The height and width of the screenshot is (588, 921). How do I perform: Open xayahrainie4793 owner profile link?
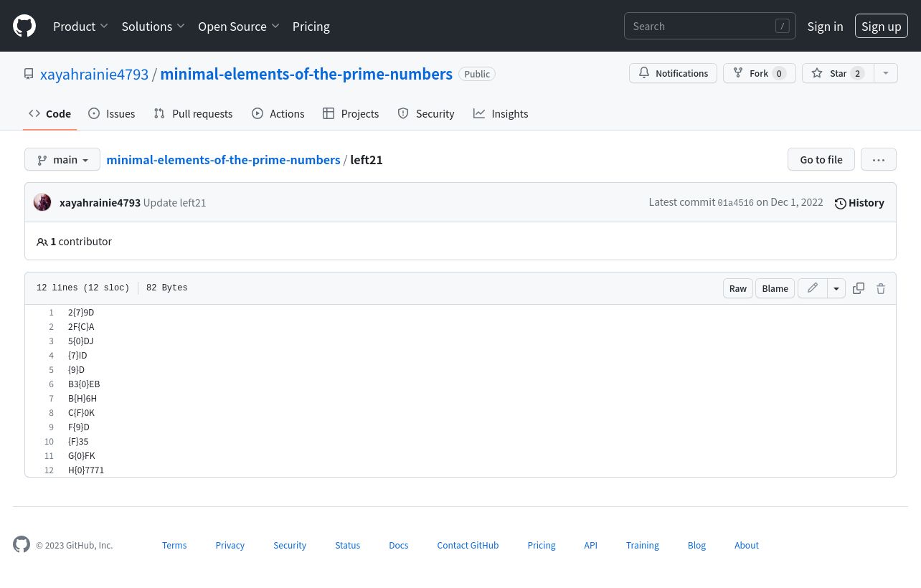coord(94,74)
